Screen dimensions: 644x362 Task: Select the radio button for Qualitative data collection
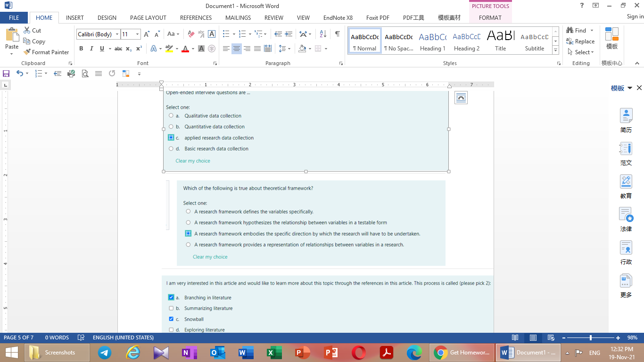pos(171,115)
